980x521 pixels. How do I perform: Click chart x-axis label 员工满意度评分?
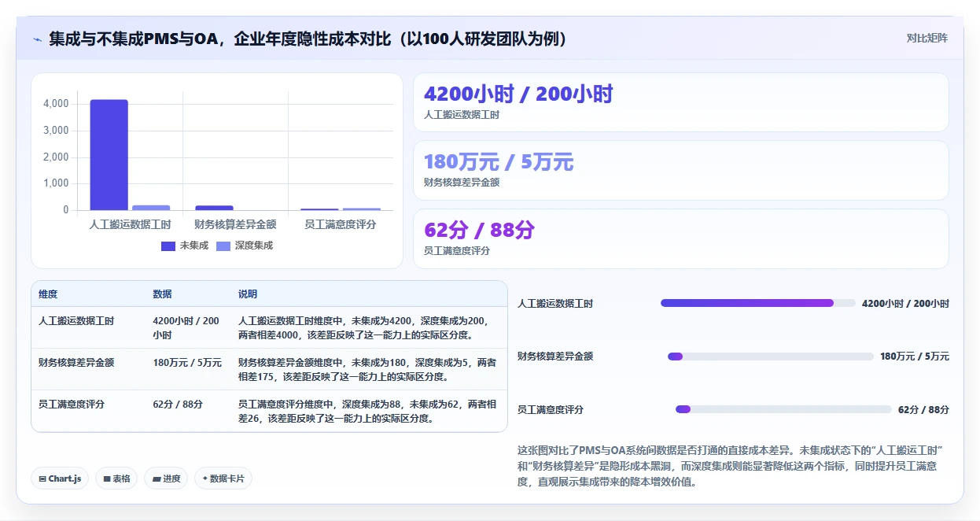(x=341, y=224)
